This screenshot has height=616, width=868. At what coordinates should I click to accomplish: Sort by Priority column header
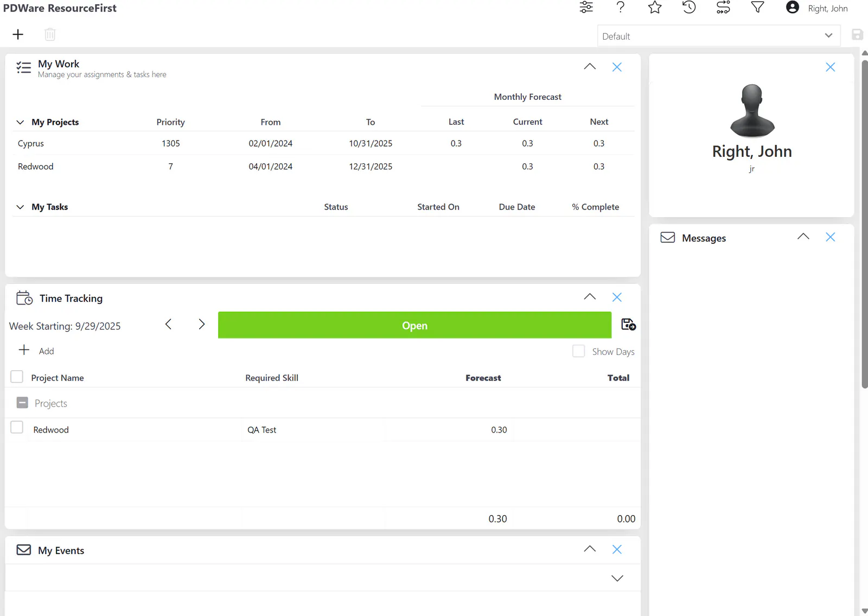click(170, 122)
